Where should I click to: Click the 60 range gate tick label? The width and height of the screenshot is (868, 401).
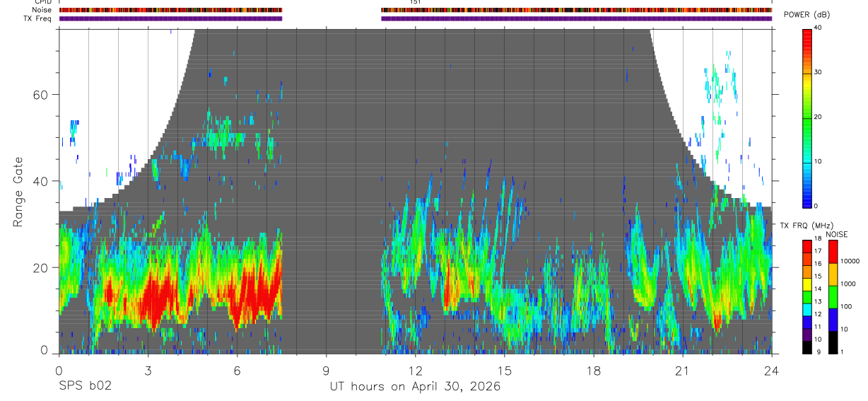point(44,95)
